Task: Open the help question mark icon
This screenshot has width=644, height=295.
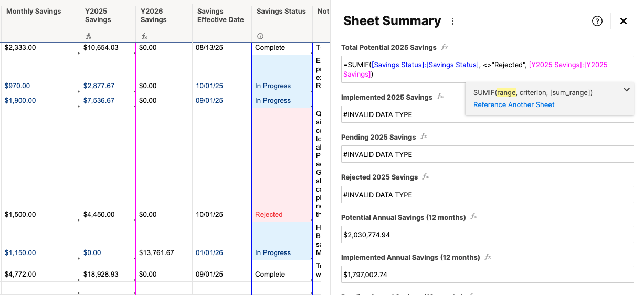Action: coord(597,21)
